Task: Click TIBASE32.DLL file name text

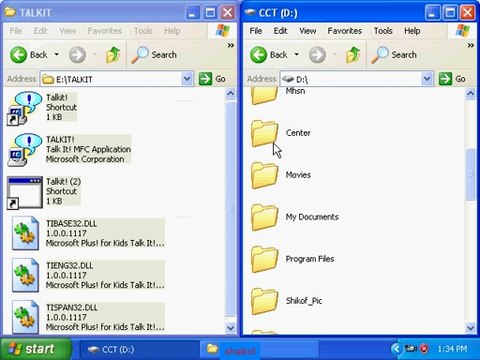Action: coord(72,223)
